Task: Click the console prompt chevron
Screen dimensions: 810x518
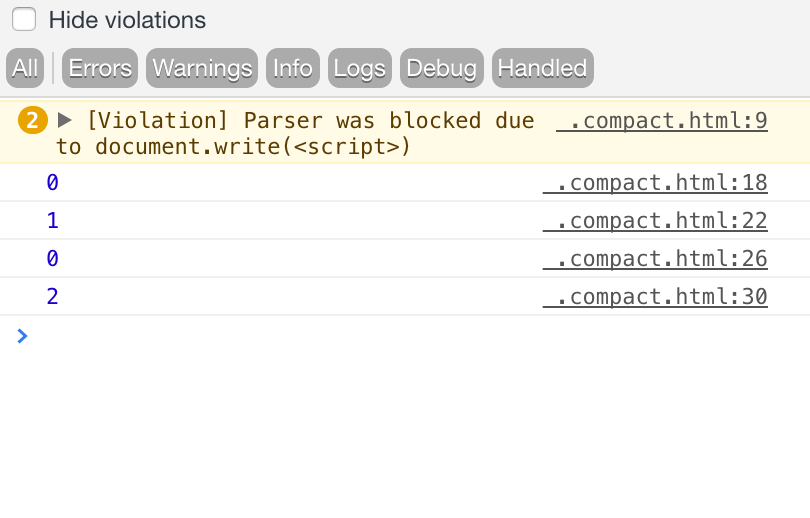Action: pyautogui.click(x=23, y=336)
